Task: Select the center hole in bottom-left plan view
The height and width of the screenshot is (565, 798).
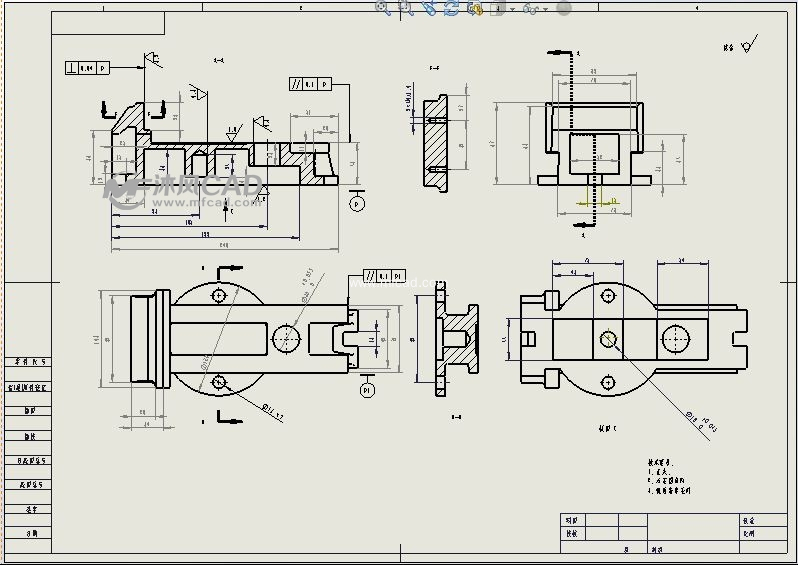Action: click(288, 338)
